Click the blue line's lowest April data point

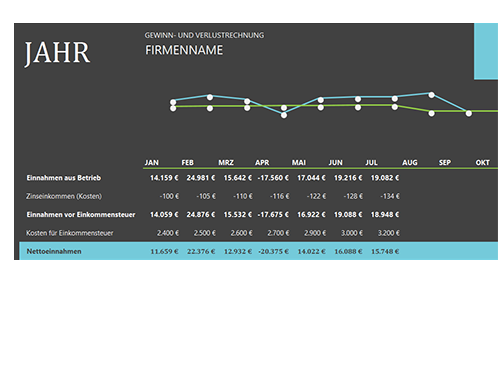[284, 115]
